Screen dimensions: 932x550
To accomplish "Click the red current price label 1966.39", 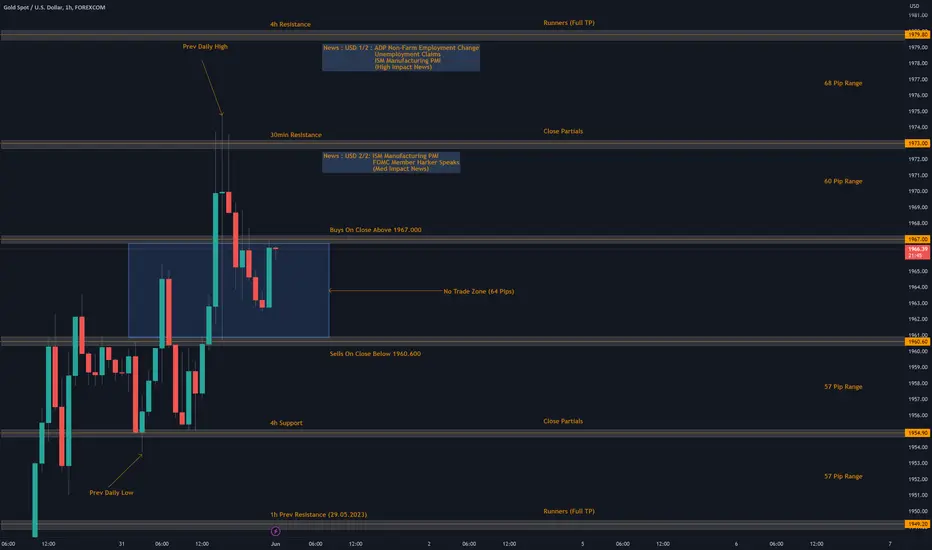I will coord(918,252).
